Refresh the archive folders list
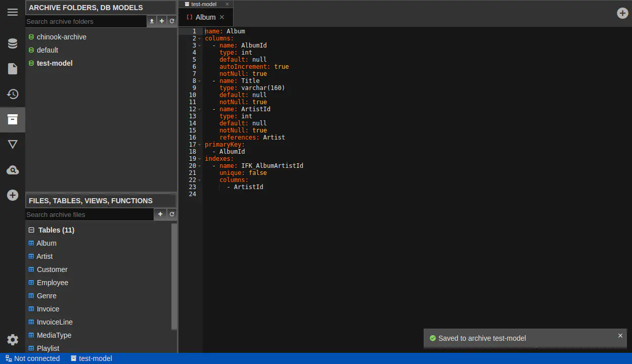The width and height of the screenshot is (632, 364). tap(172, 21)
